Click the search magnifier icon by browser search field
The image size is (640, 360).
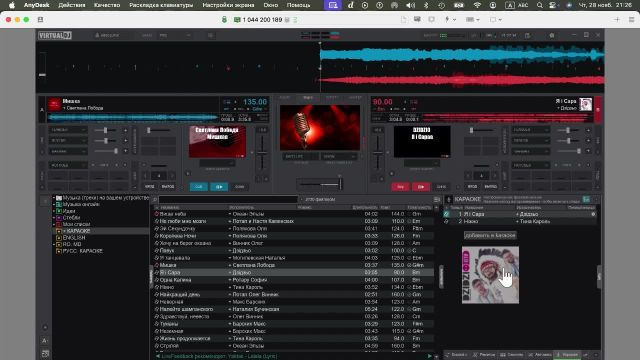pos(155,200)
